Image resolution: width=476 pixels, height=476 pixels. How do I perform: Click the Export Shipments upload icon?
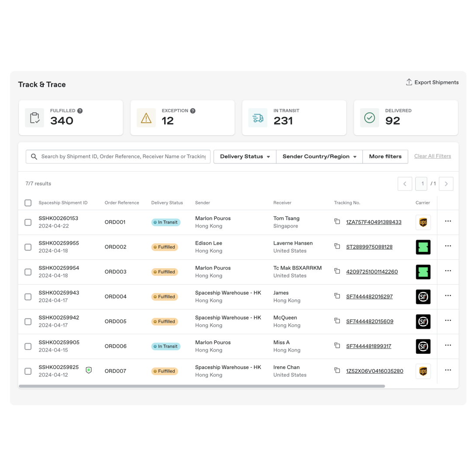coord(409,82)
